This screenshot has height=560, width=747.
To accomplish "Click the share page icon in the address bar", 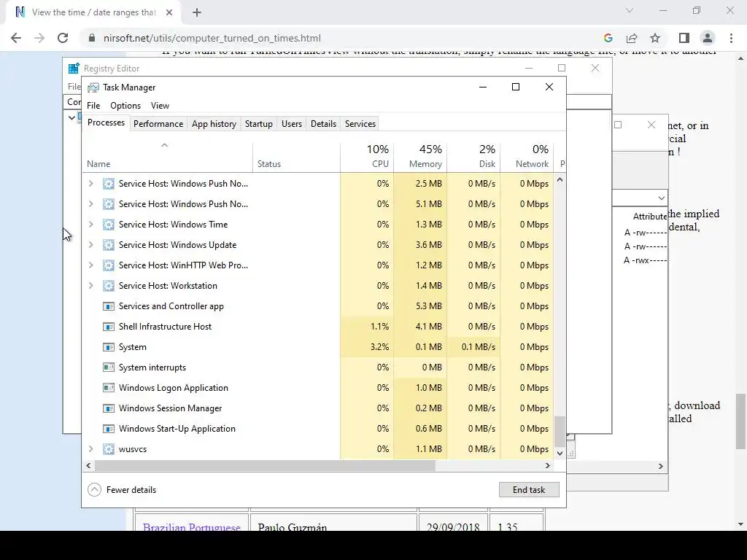I will coord(632,38).
